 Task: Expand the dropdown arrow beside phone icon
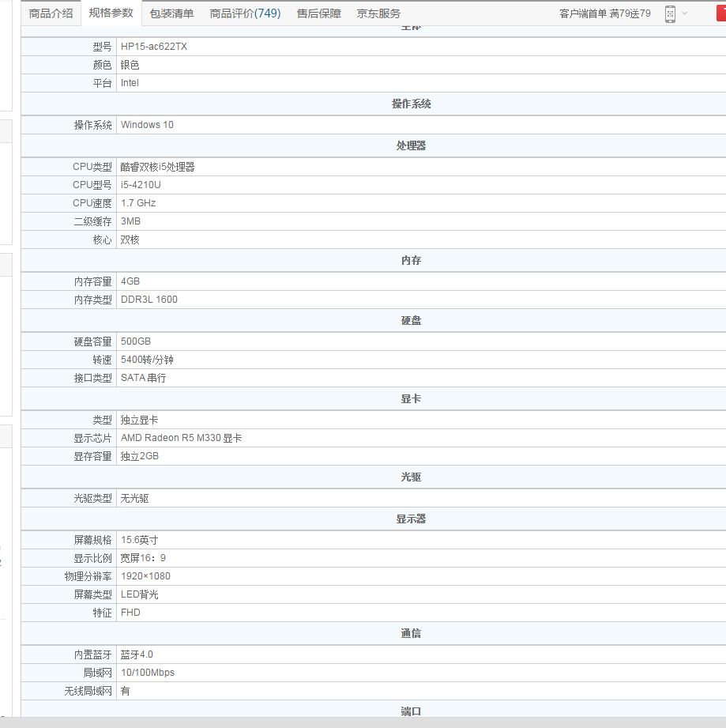[684, 13]
